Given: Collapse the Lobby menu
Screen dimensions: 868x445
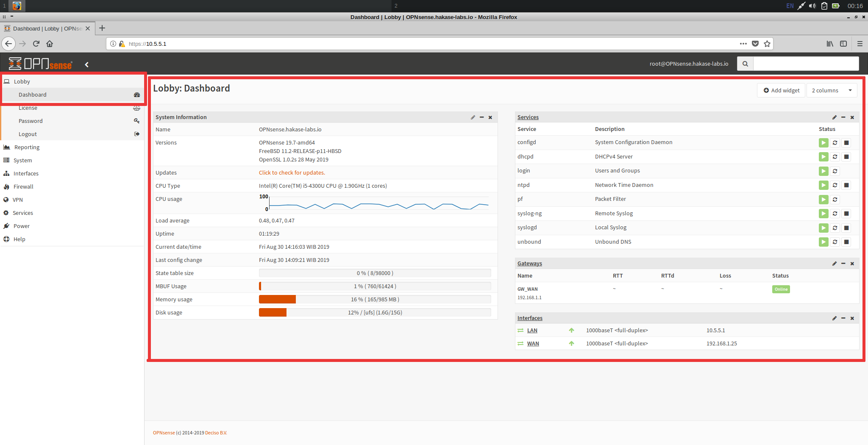Looking at the screenshot, I should pyautogui.click(x=72, y=81).
